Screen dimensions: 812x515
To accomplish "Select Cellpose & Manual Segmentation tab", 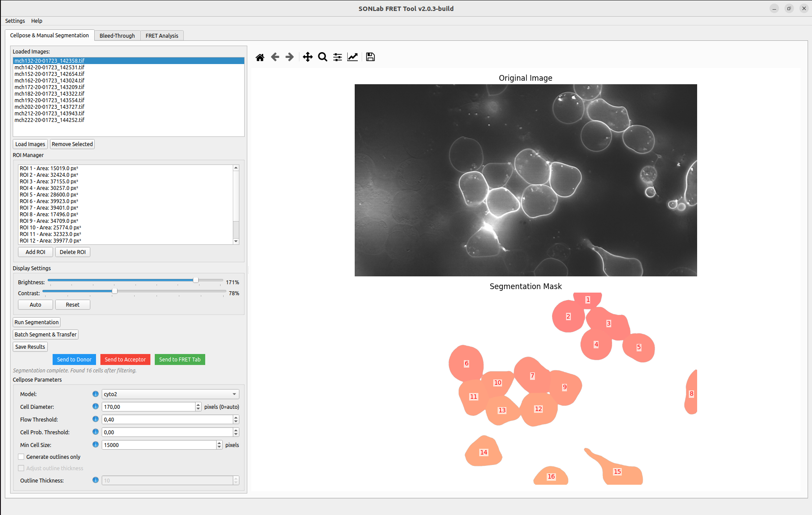I will 50,35.
